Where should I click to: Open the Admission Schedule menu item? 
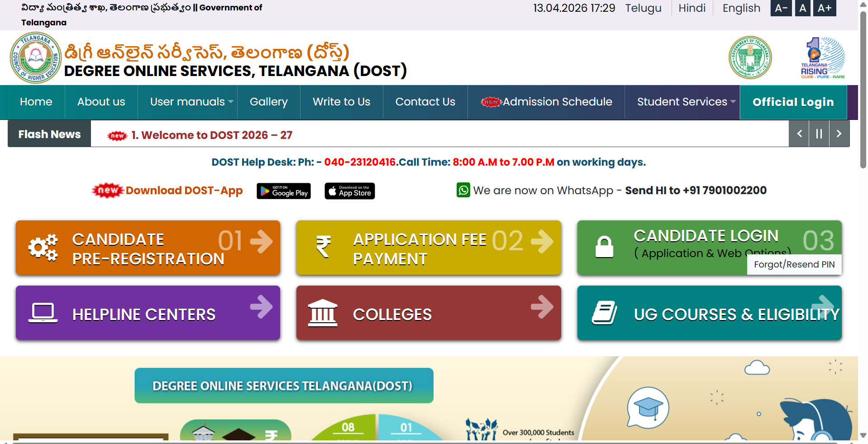coord(546,102)
